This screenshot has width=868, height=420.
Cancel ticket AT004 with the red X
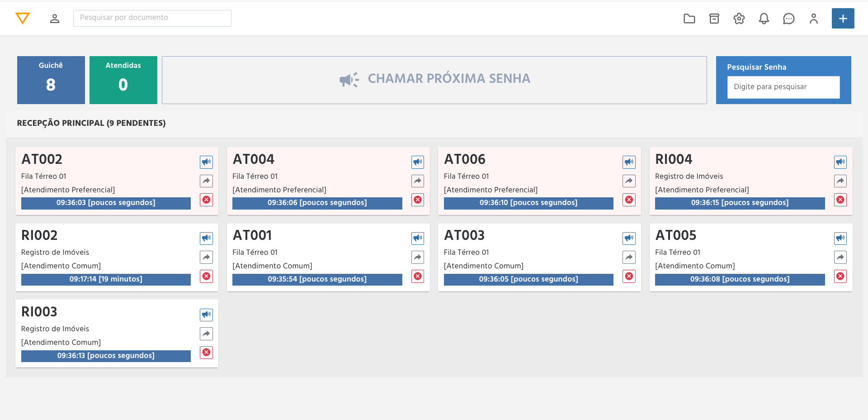click(x=417, y=199)
